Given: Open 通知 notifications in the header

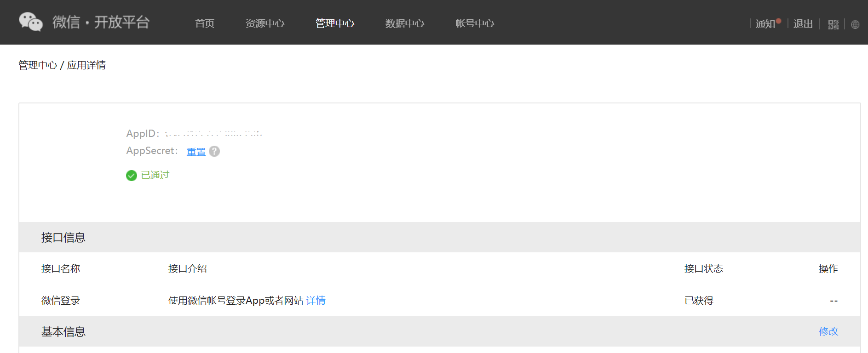Looking at the screenshot, I should (765, 24).
